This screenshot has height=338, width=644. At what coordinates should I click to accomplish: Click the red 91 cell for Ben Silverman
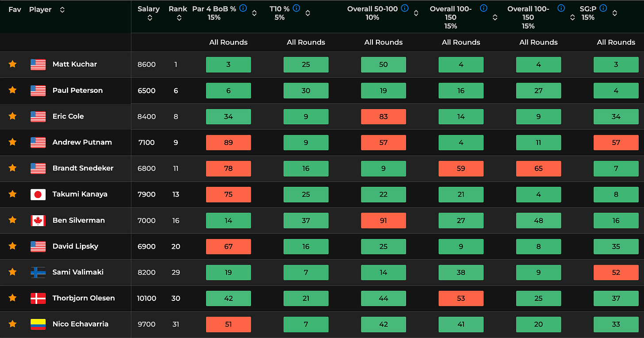click(x=383, y=220)
